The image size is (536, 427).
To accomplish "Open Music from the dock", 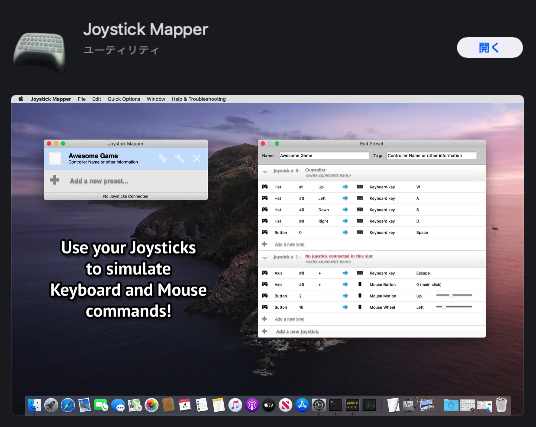I will point(235,405).
